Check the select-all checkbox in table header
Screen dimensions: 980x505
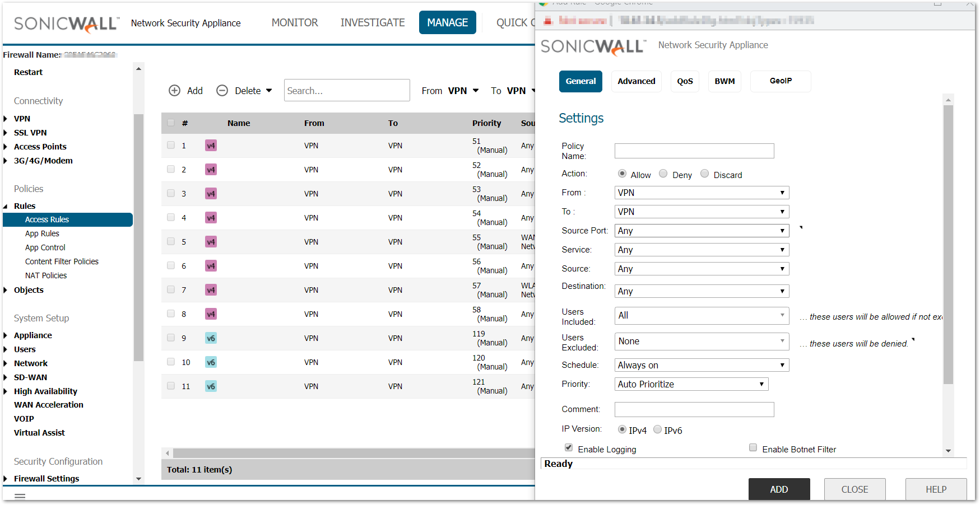pyautogui.click(x=171, y=123)
